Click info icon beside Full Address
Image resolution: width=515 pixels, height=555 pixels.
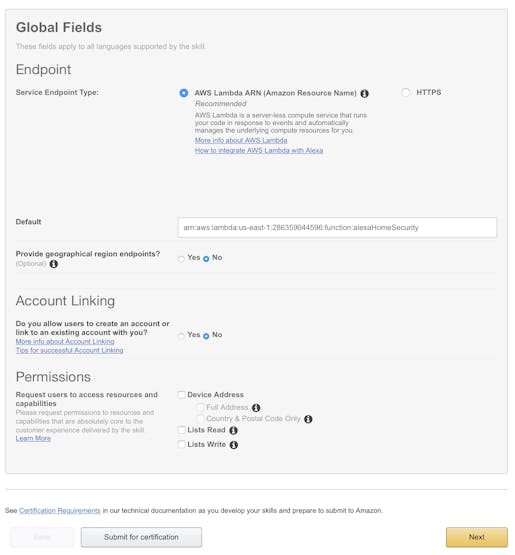[x=256, y=408]
